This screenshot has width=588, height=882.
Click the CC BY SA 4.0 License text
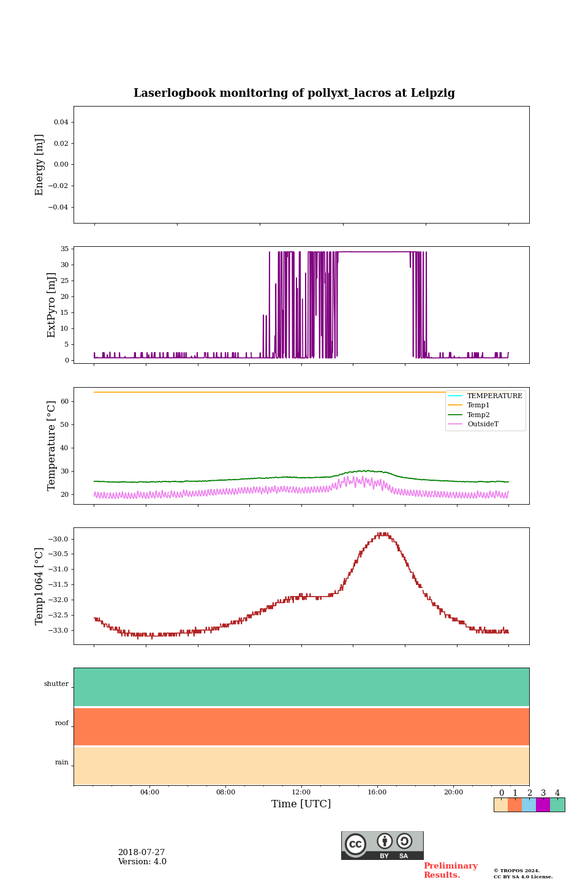523,877
